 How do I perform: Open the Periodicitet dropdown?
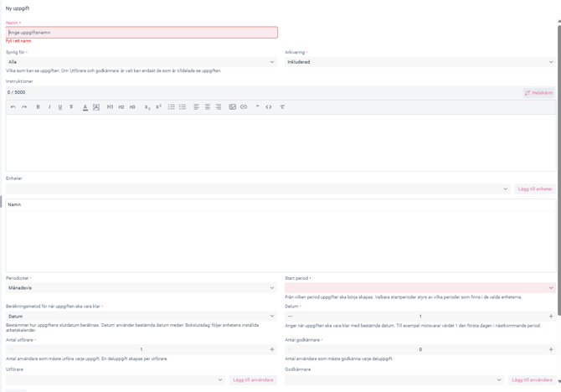(x=141, y=288)
